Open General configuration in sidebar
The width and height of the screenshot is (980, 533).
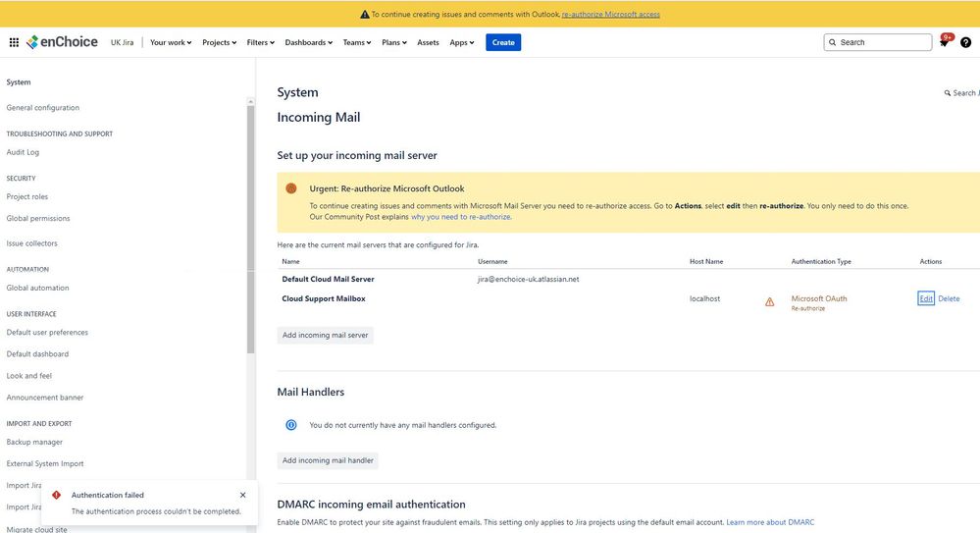tap(42, 108)
